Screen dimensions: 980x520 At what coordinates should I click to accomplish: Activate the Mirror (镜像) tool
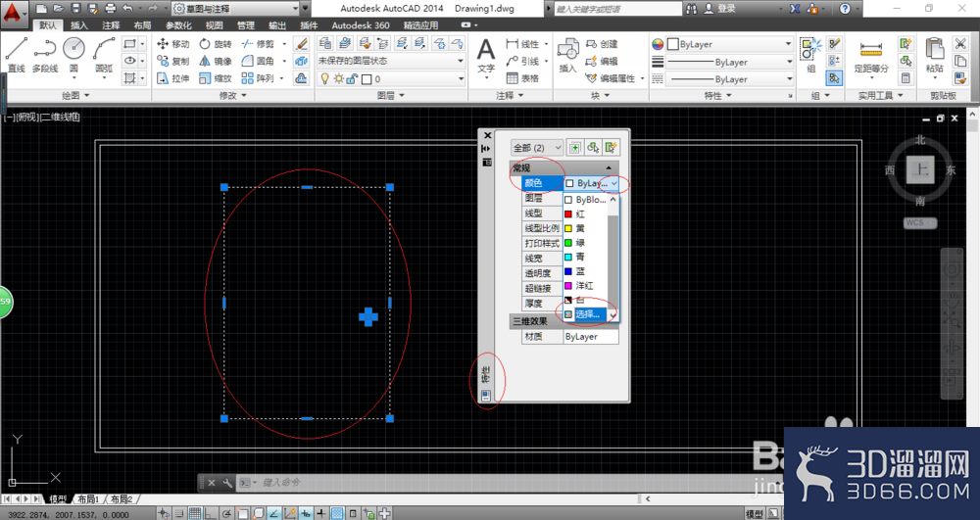point(215,61)
